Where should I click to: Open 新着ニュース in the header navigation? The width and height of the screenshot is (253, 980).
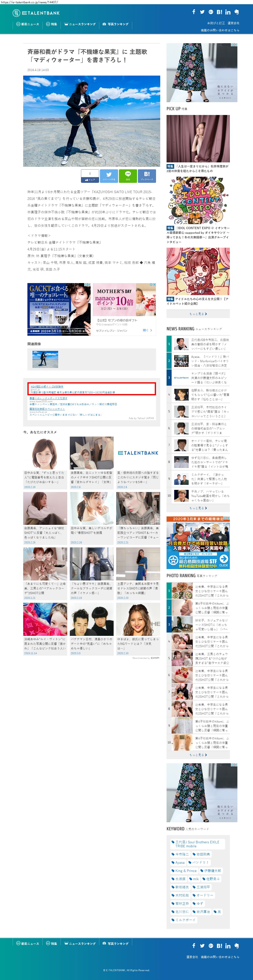27,24
